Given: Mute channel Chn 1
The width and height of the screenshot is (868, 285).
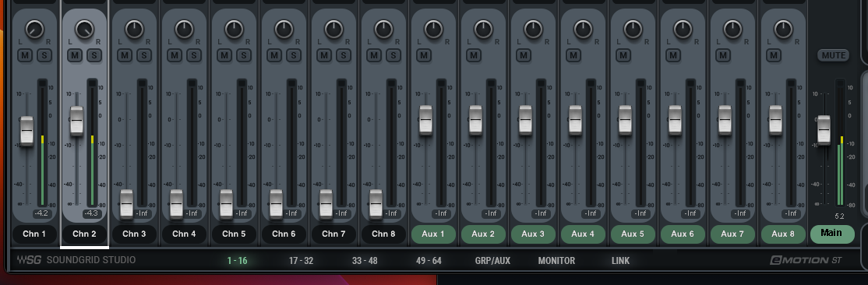Looking at the screenshot, I should coord(25,55).
